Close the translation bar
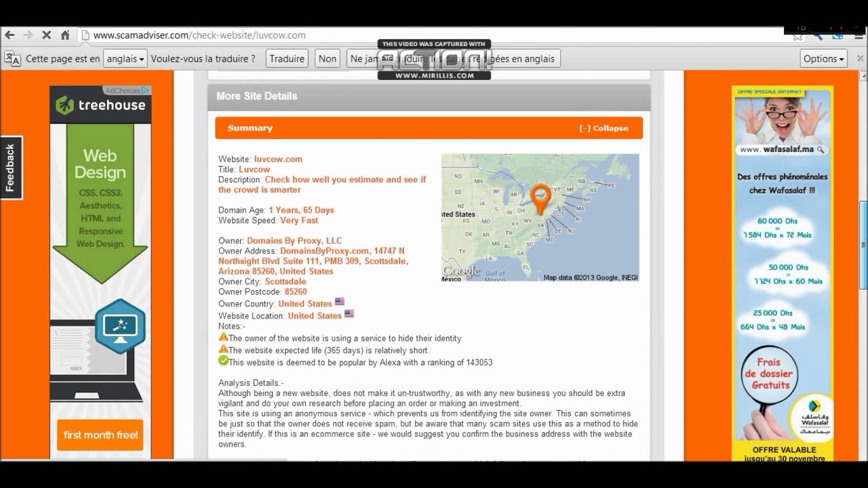Image resolution: width=868 pixels, height=488 pixels. click(x=860, y=58)
